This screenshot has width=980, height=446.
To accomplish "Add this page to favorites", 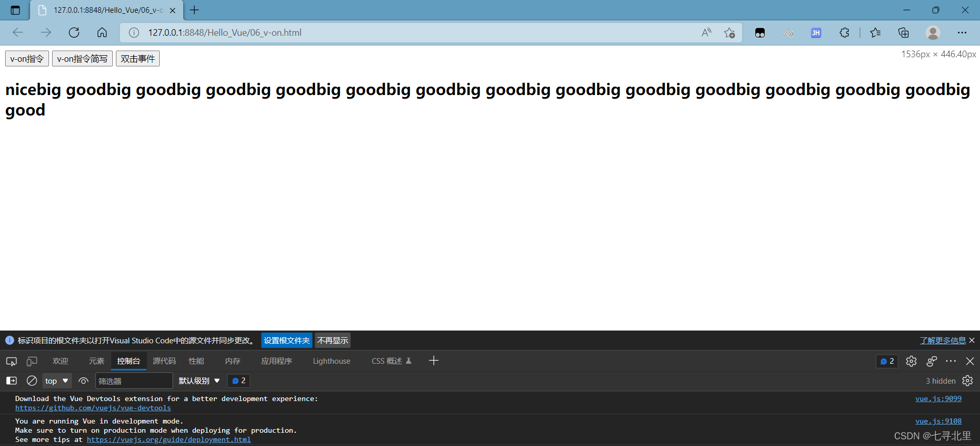I will click(729, 33).
